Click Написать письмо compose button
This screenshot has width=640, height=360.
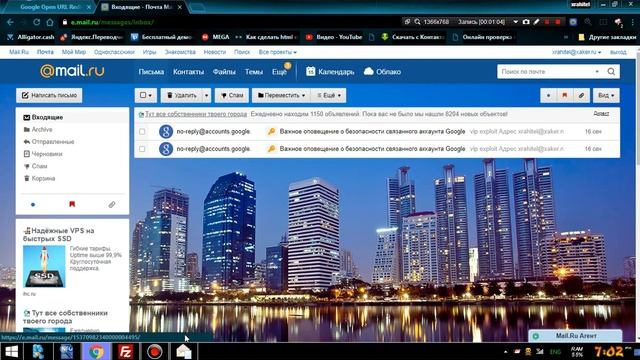click(x=49, y=95)
